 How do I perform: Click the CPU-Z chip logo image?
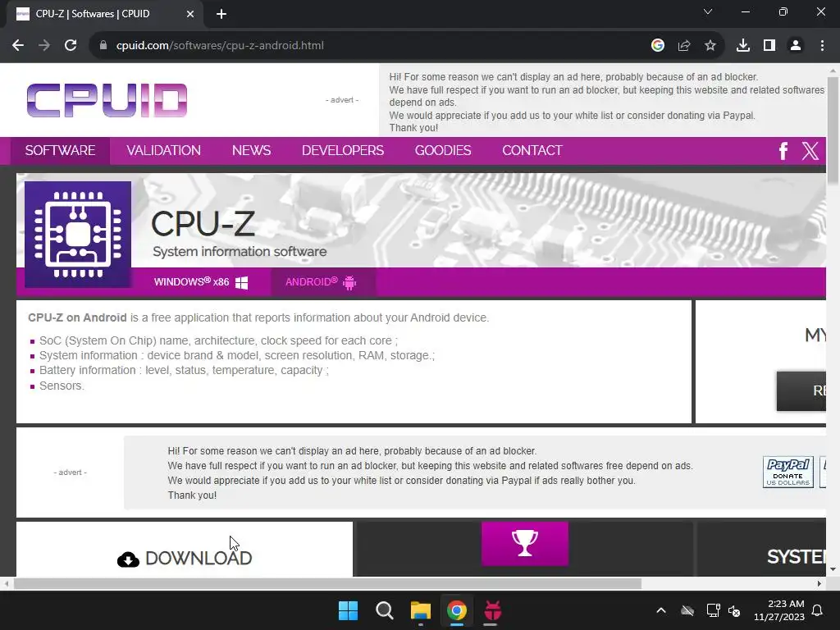tap(78, 235)
